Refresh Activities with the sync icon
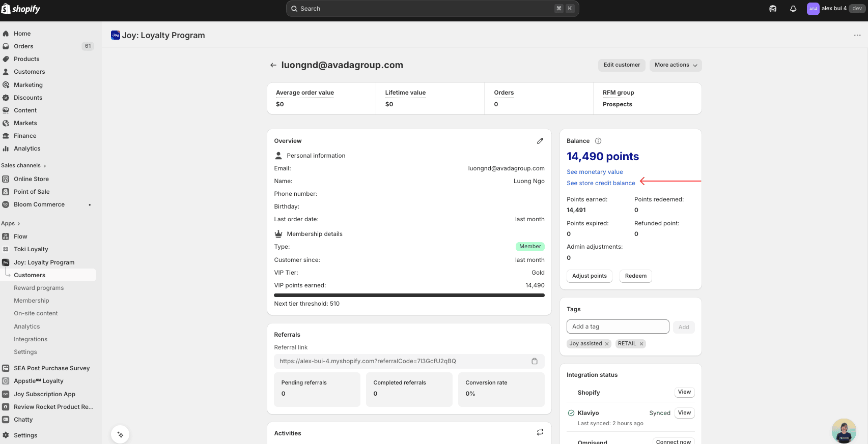Viewport: 868px width, 444px height. click(540, 432)
